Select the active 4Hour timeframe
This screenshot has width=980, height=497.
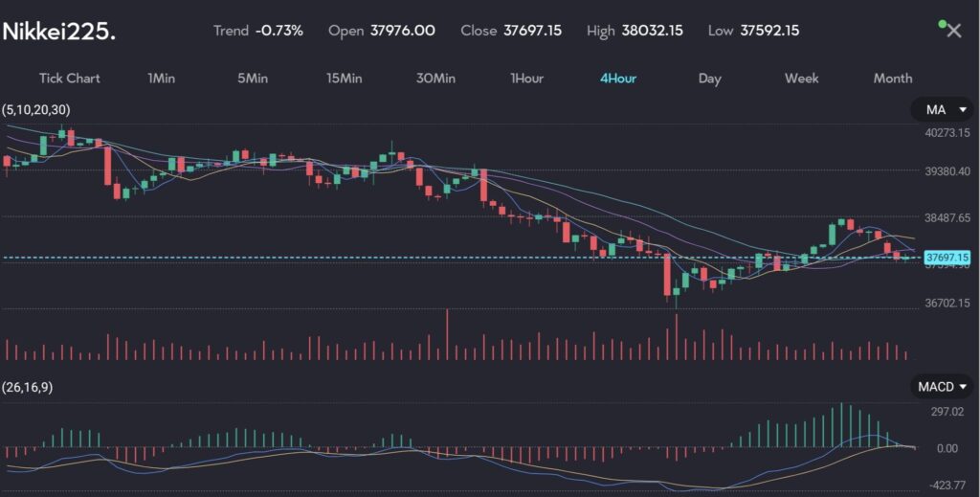click(618, 79)
